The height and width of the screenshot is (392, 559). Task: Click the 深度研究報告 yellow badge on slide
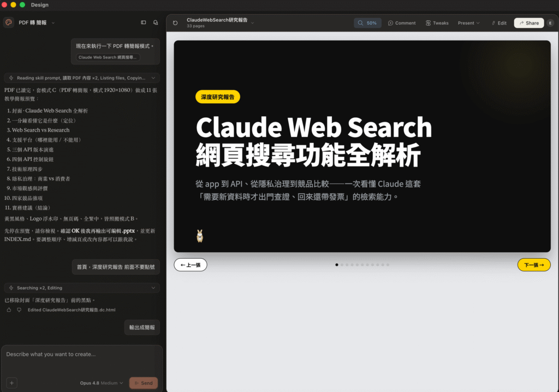(217, 97)
